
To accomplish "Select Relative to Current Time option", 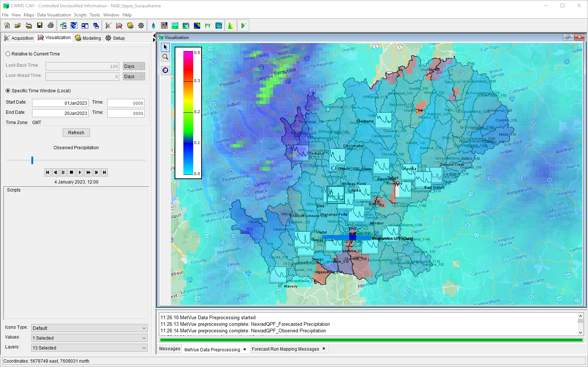I will pos(8,54).
